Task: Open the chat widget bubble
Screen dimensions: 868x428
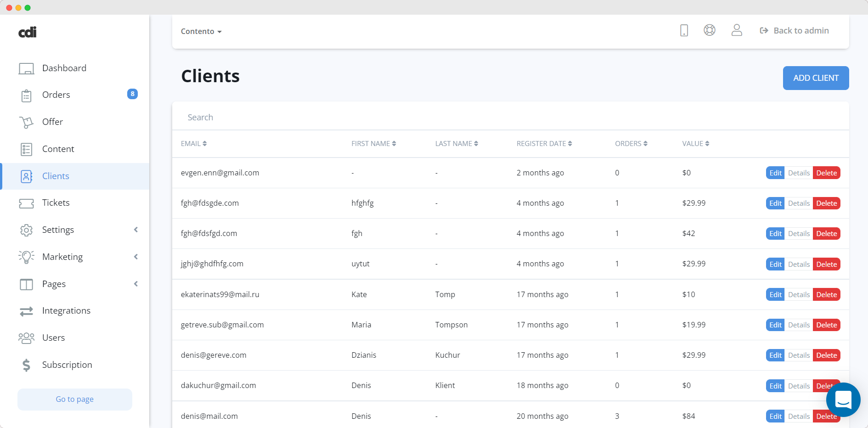Action: pos(843,400)
